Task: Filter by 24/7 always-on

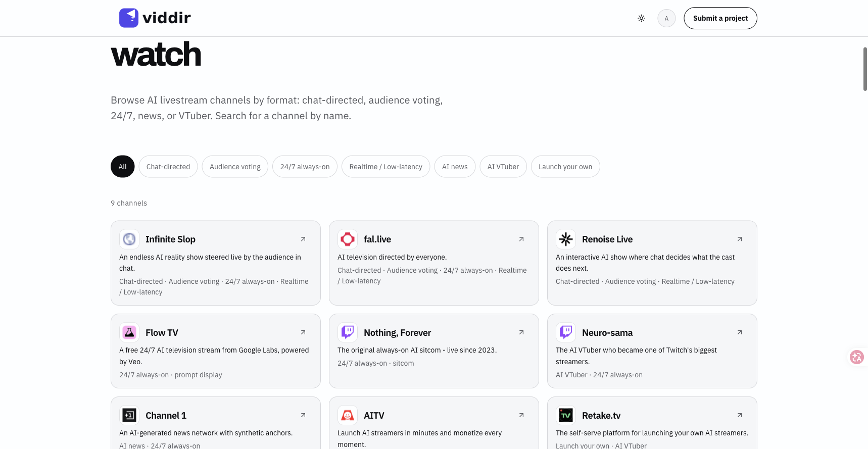Action: (305, 167)
